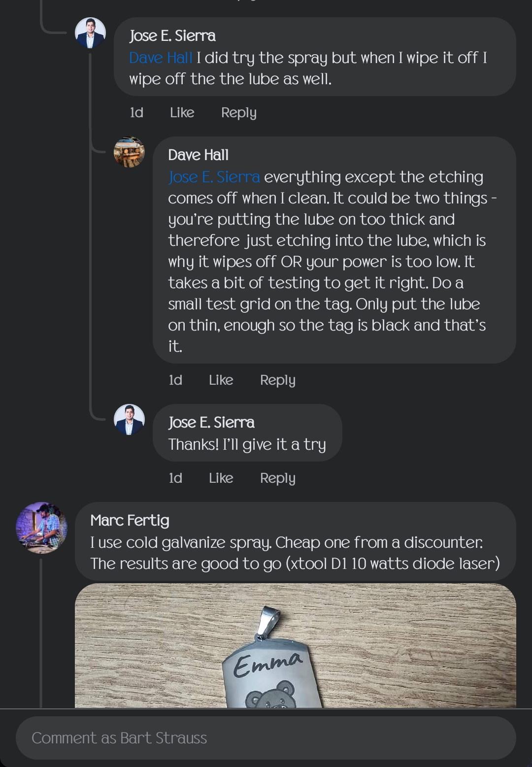532x767 pixels.
Task: Open Jose E. Sierra's avatar on first comment
Action: click(x=90, y=33)
